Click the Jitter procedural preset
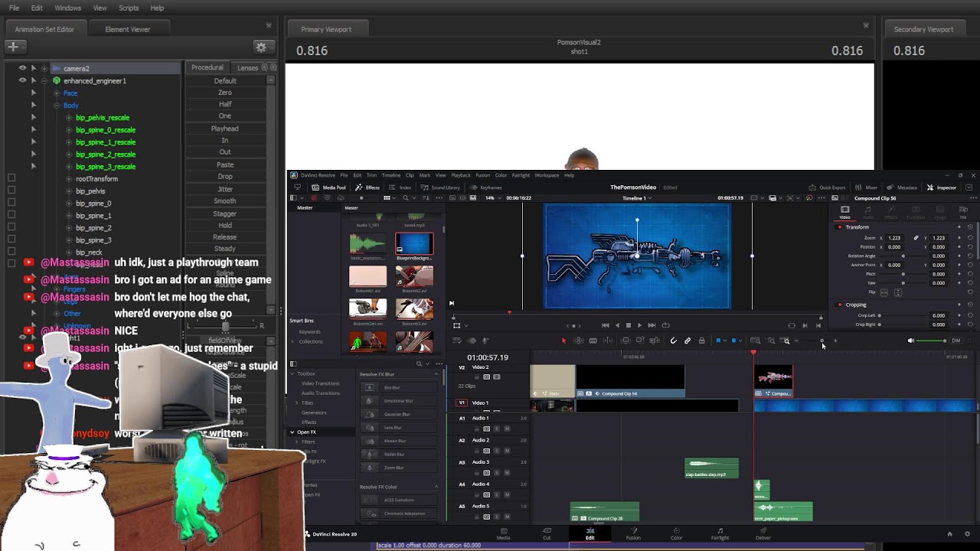 [x=225, y=189]
